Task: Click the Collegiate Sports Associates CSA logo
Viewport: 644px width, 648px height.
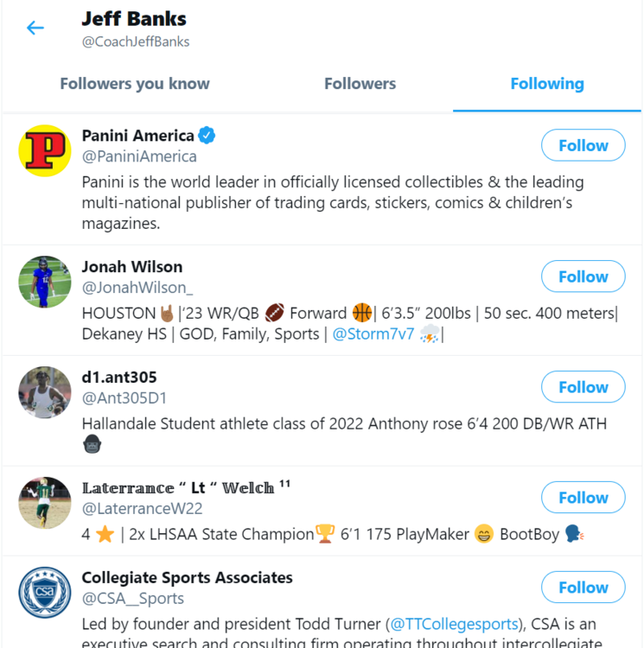Action: pos(44,593)
